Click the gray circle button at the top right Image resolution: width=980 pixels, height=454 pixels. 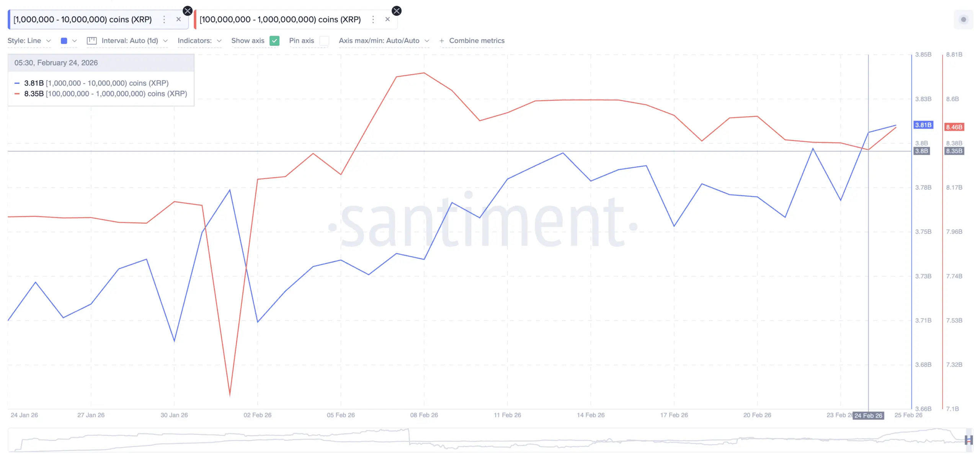[x=963, y=20]
